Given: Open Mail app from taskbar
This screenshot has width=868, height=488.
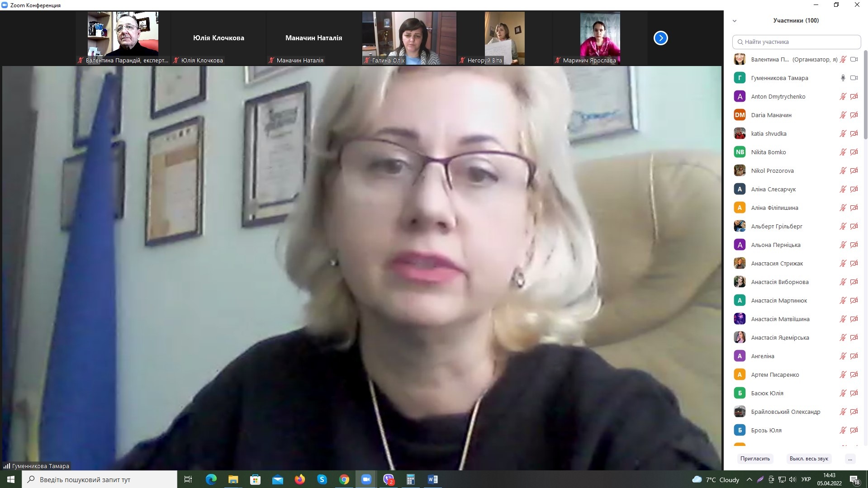Looking at the screenshot, I should tap(277, 479).
